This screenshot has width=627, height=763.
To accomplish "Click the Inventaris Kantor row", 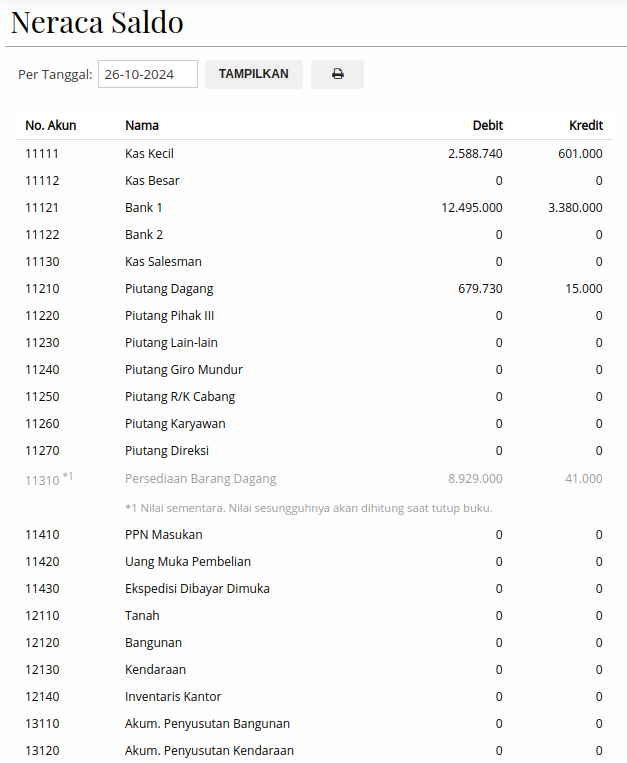I will 173,696.
